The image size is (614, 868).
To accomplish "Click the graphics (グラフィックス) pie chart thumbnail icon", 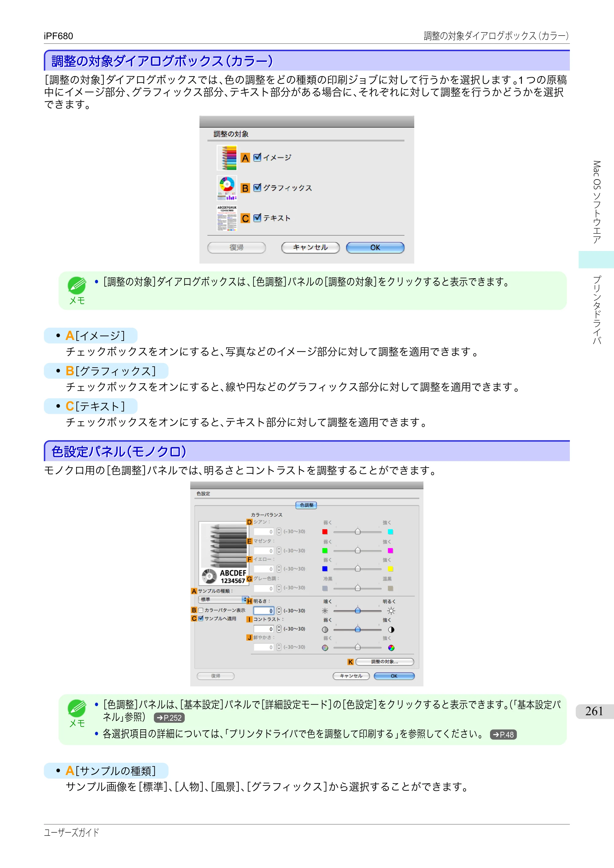I will point(227,188).
